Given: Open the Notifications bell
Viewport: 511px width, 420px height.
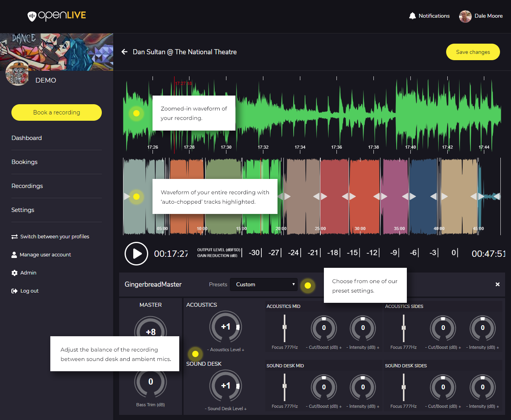Looking at the screenshot, I should pyautogui.click(x=412, y=15).
